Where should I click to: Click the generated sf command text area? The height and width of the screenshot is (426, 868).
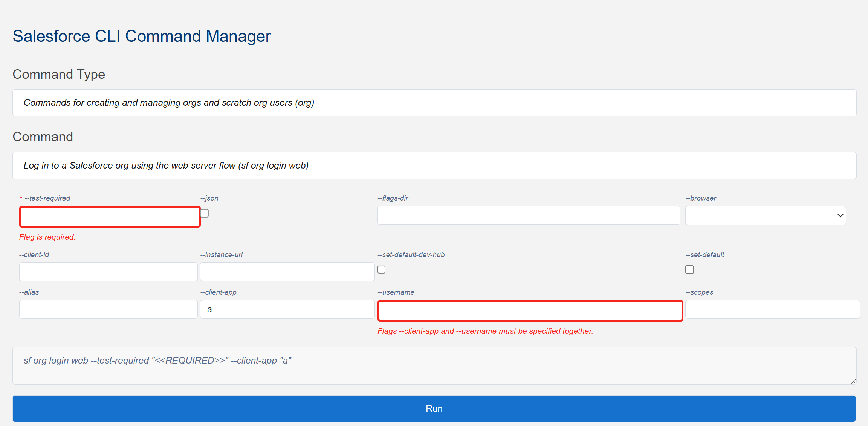434,366
